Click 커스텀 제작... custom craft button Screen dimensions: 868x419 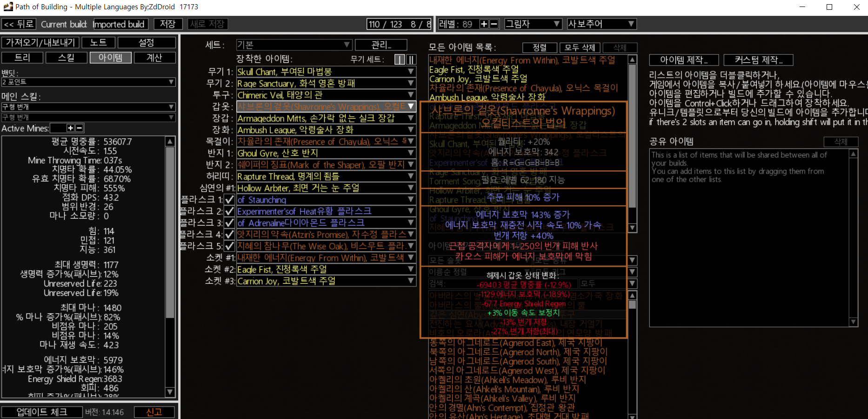click(758, 60)
